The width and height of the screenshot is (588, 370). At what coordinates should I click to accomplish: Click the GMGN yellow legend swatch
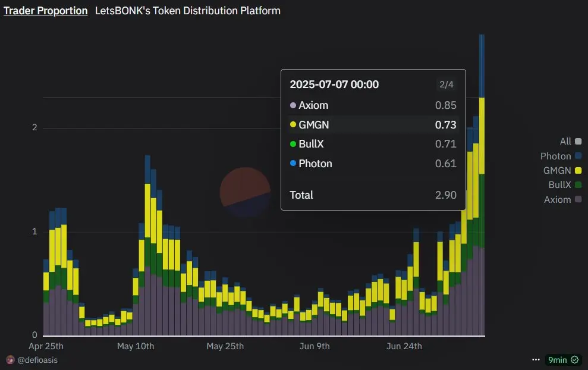(x=578, y=170)
